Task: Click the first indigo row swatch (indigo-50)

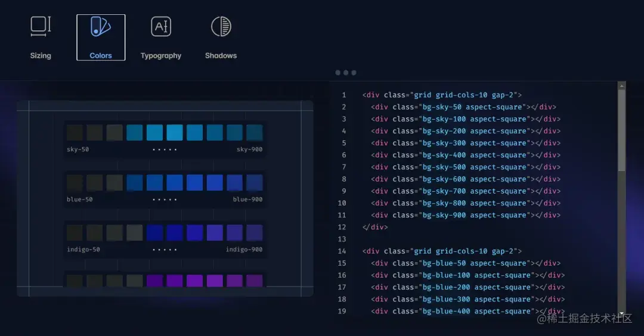Action: tap(75, 232)
